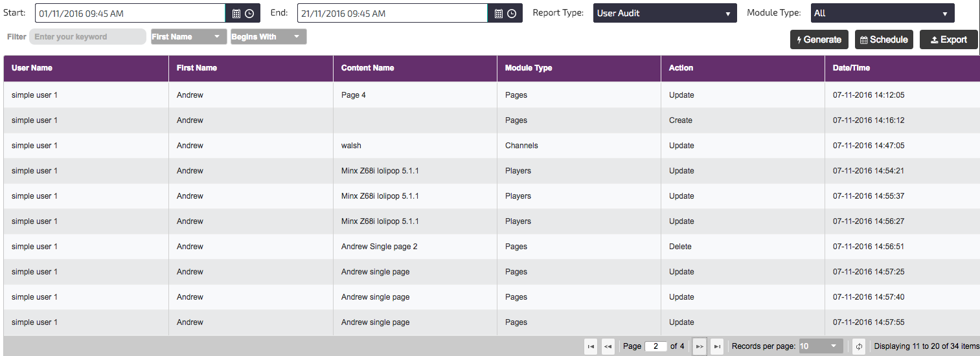Open the Report Type dropdown showing User Audit

[x=665, y=13]
